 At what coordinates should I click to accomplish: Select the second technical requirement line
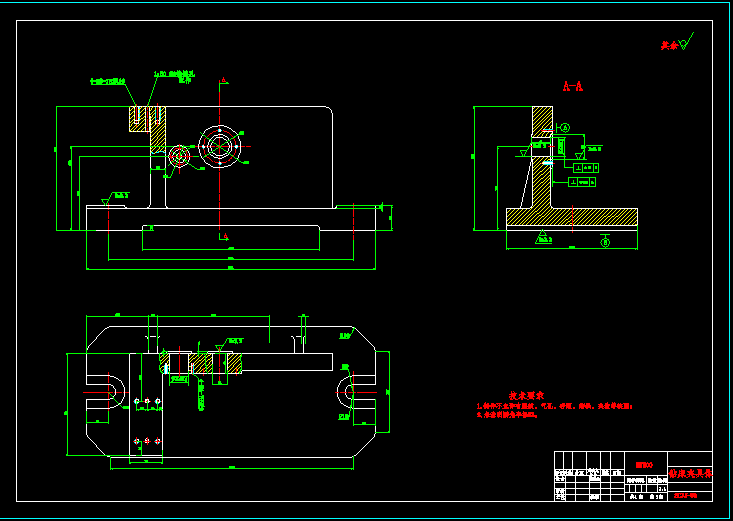(507, 414)
